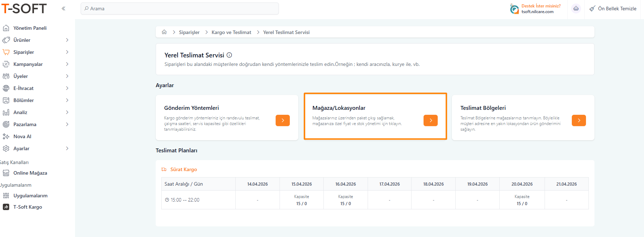Expand the Ayarlar menu chevron
Screen dimensions: 644x237
pyautogui.click(x=67, y=148)
